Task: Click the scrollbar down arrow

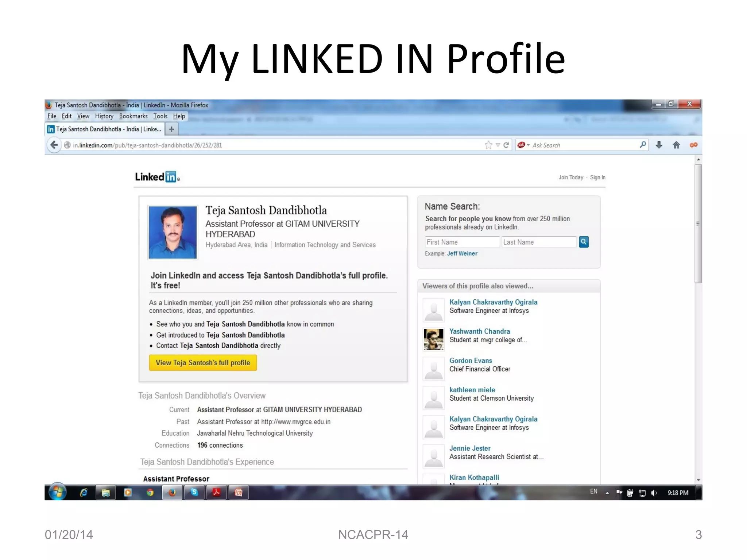Action: 698,480
